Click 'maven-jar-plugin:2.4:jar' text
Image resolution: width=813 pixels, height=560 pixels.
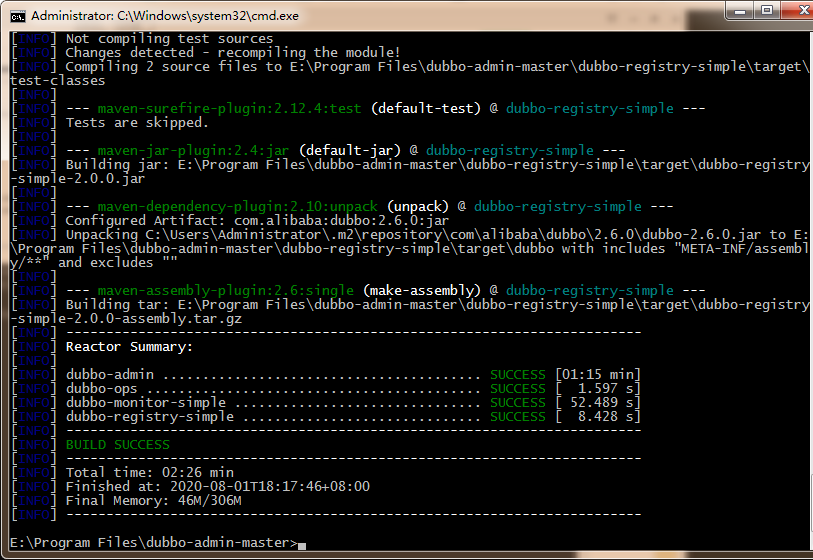(x=193, y=151)
